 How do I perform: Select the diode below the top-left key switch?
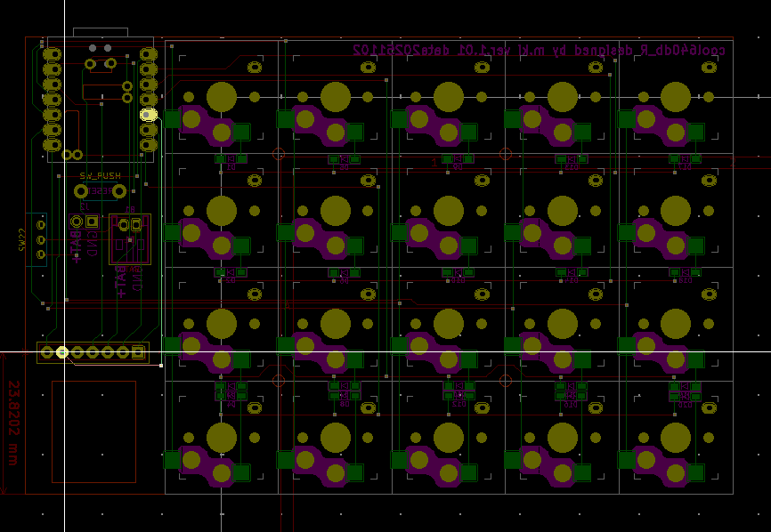click(x=231, y=160)
